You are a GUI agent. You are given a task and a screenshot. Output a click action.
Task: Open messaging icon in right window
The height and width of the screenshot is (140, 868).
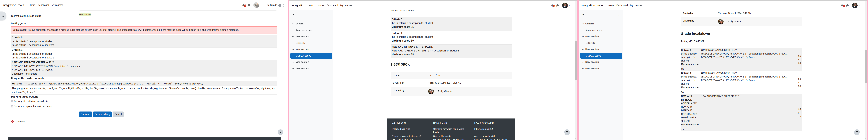(x=847, y=5)
